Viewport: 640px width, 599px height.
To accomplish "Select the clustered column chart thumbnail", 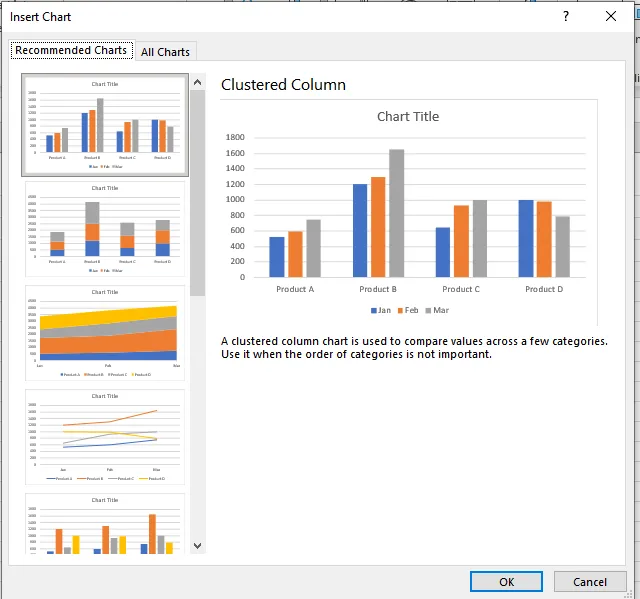I will [x=104, y=125].
